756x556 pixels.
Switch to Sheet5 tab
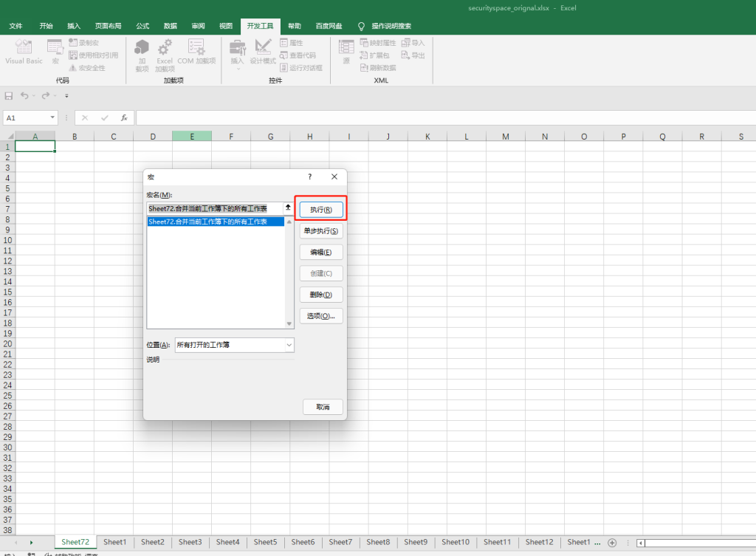pos(265,542)
